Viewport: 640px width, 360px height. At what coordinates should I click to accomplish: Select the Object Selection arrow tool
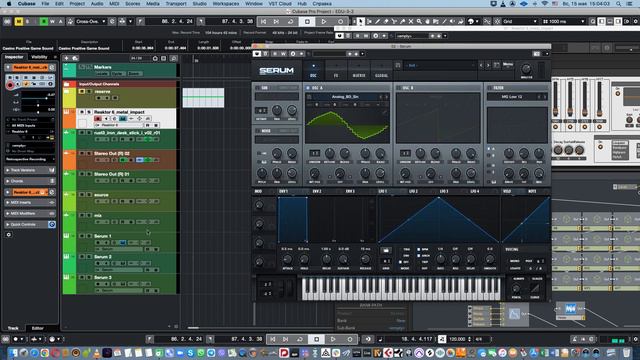coord(361,21)
